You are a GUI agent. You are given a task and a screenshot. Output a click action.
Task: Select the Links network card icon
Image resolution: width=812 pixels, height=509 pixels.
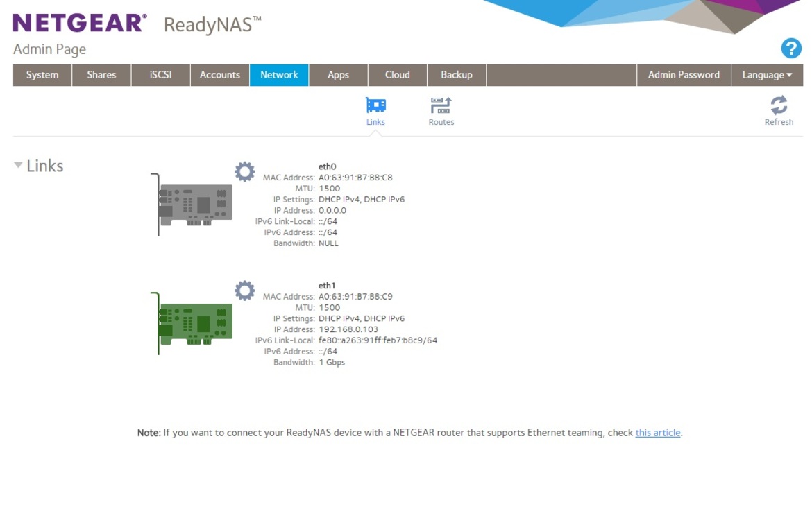pos(375,105)
